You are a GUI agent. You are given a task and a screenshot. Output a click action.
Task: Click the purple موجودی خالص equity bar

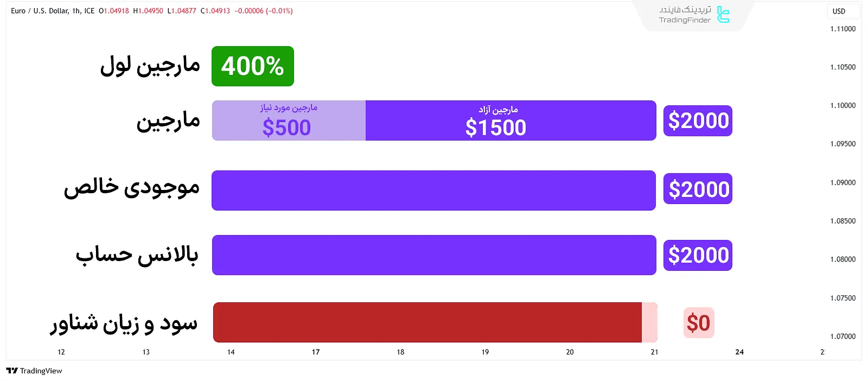(x=433, y=190)
